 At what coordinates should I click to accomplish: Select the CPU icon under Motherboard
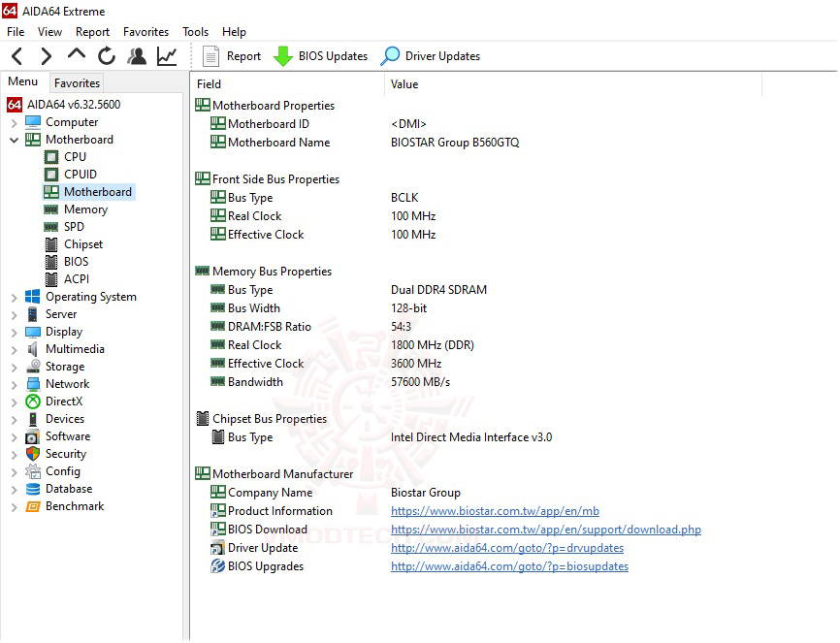(x=51, y=157)
